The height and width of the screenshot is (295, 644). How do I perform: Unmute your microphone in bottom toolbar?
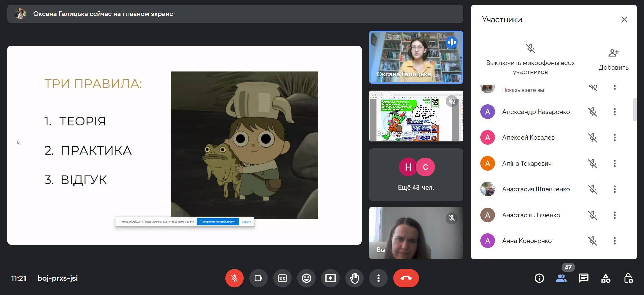pos(234,278)
